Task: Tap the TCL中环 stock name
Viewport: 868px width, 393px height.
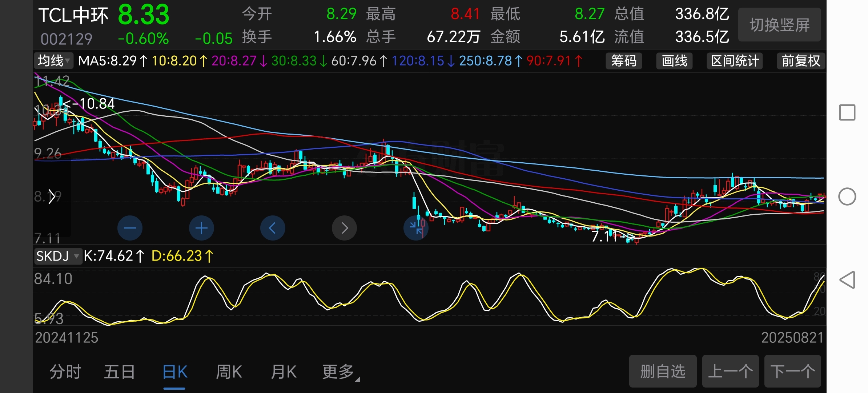Action: coord(73,16)
